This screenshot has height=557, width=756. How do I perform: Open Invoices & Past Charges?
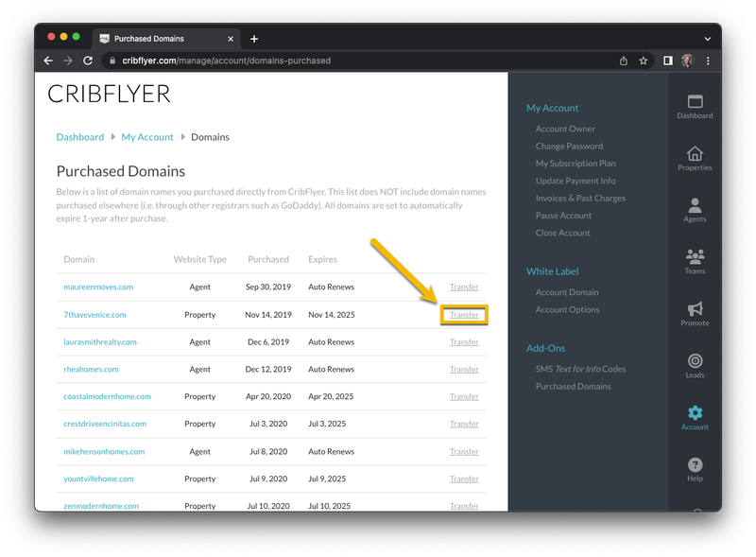[580, 199]
